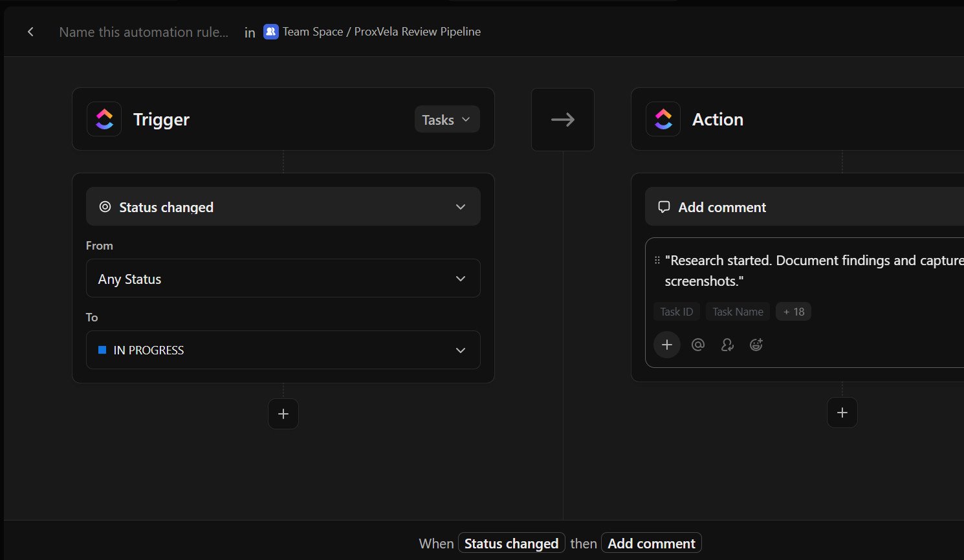Viewport: 964px width, 560px height.
Task: Open the Tasks dropdown in Trigger header
Action: 447,120
